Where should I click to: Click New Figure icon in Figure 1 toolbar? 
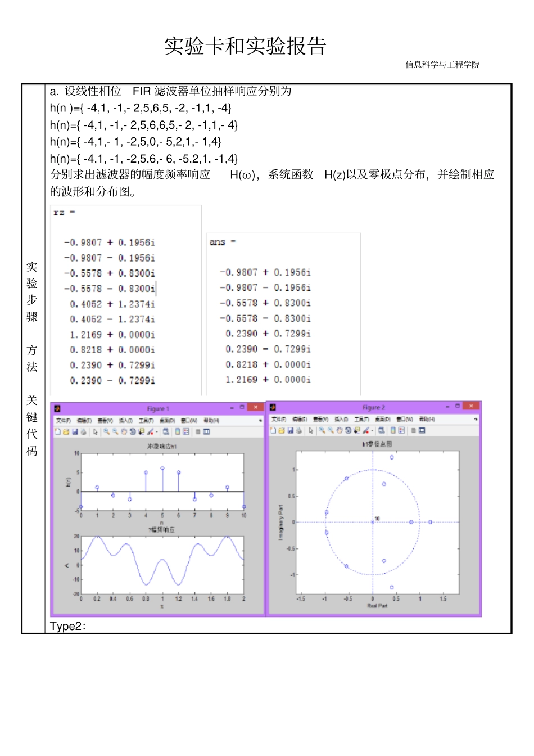pos(57,432)
